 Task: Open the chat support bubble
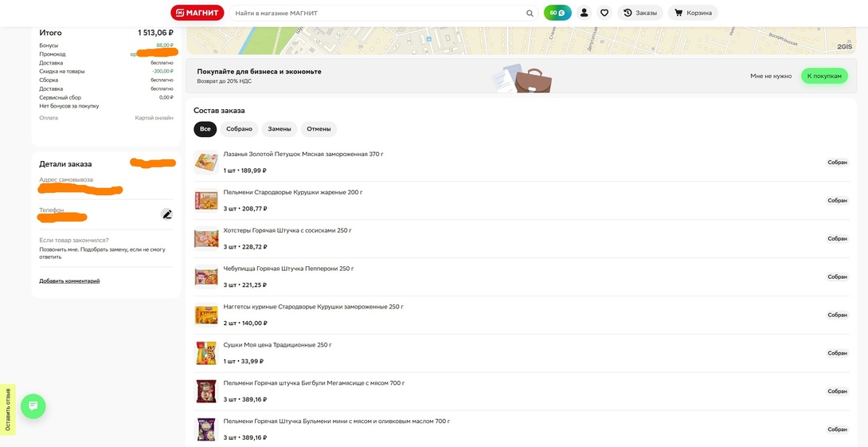[x=33, y=406]
